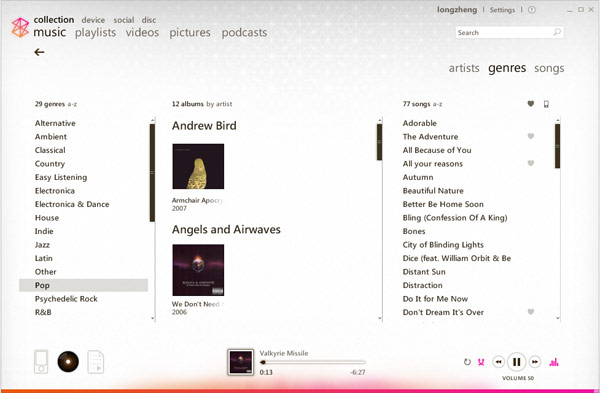Open the podcasts tab
The image size is (600, 393).
click(x=244, y=33)
